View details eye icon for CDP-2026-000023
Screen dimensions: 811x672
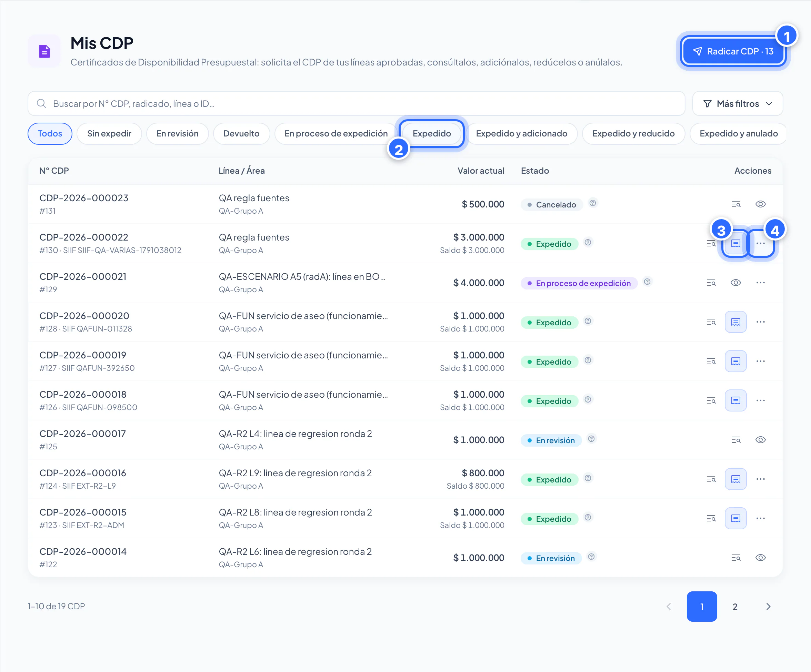click(x=760, y=204)
